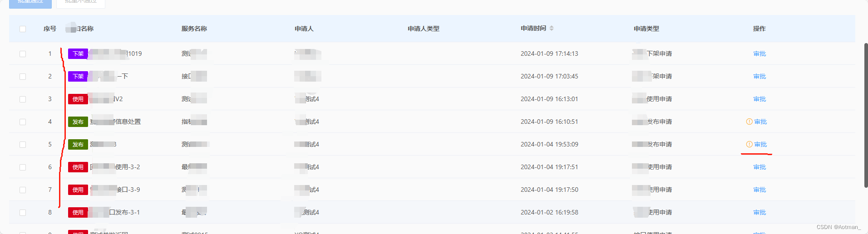The height and width of the screenshot is (234, 868).
Task: Click the red 使用 tag in row 6
Action: click(78, 167)
